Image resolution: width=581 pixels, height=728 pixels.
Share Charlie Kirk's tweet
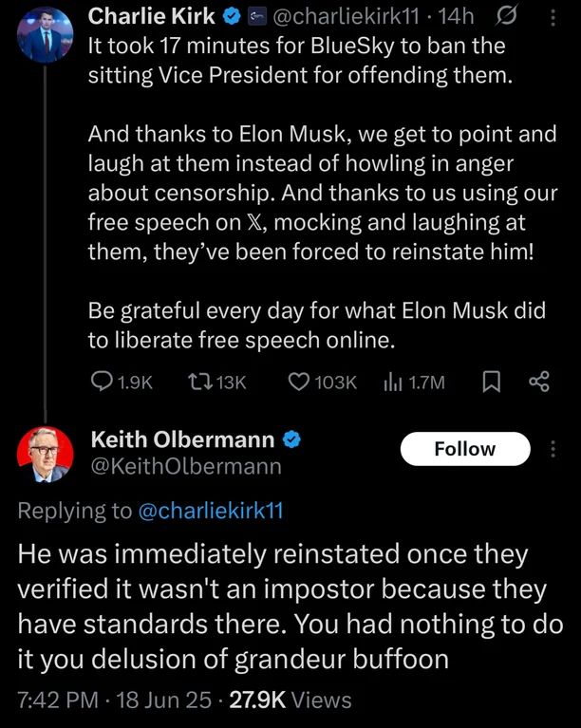[x=539, y=382]
